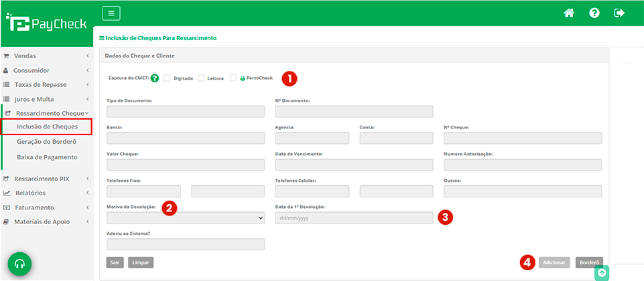Select Inclusão de Cheques menu item
Image resolution: width=644 pixels, height=281 pixels.
(47, 126)
